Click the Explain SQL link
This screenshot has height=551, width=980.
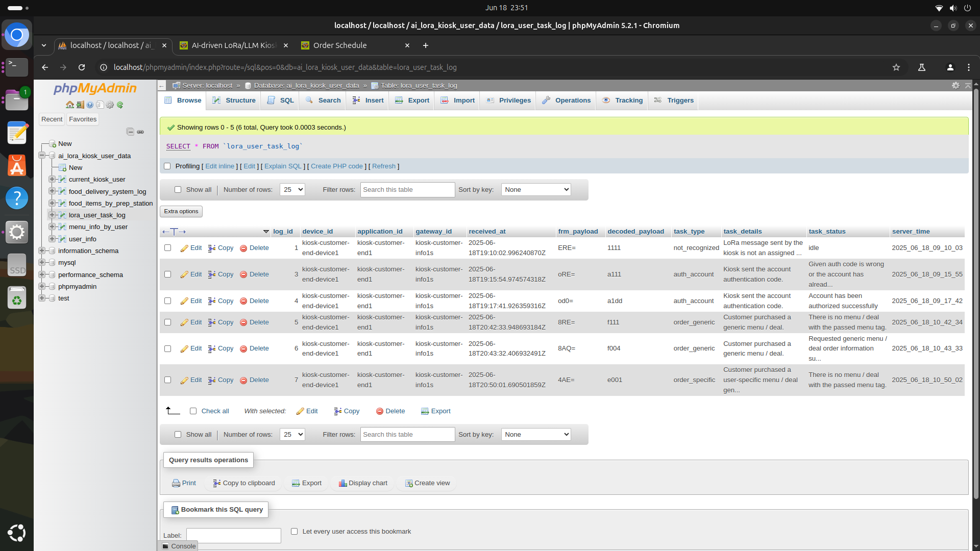click(x=283, y=166)
